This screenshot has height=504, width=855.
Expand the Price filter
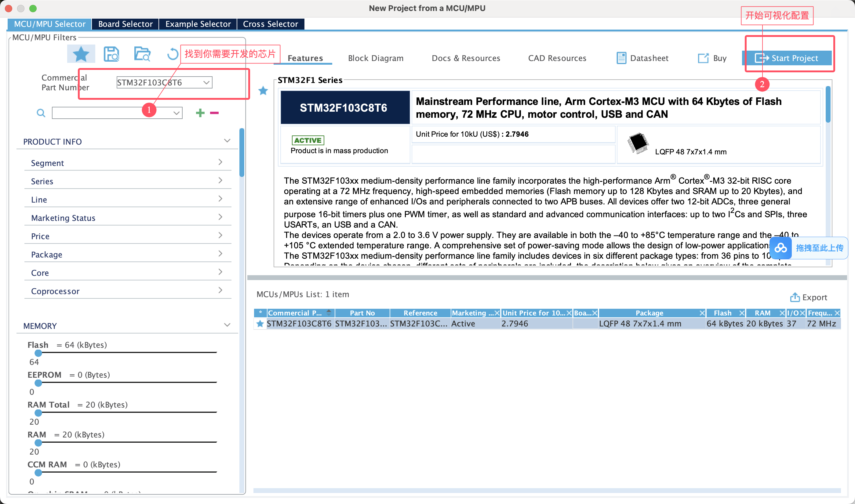(220, 235)
